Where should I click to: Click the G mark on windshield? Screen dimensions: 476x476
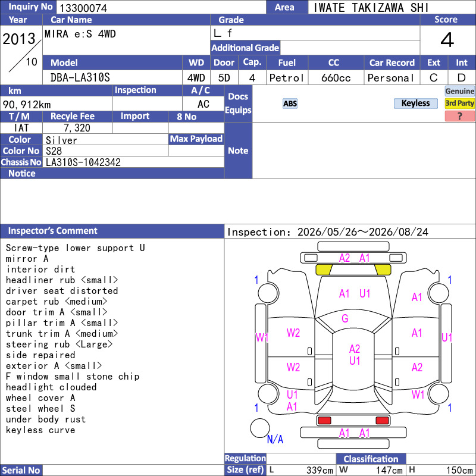pyautogui.click(x=345, y=318)
